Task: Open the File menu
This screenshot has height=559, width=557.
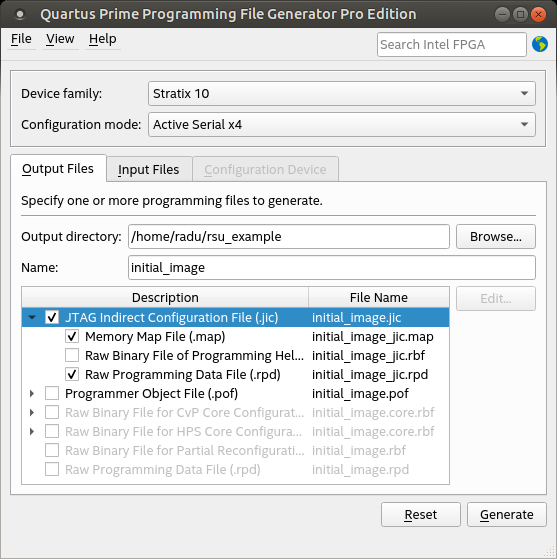Action: (x=21, y=39)
